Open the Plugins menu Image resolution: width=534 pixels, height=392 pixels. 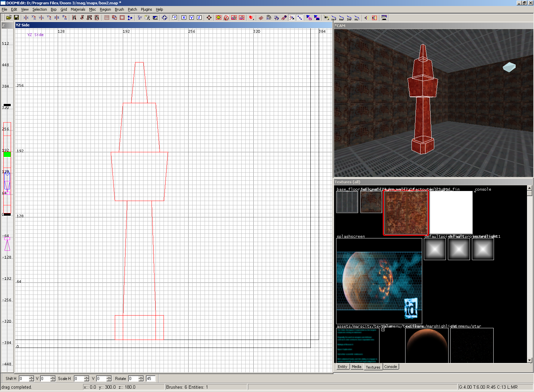pyautogui.click(x=146, y=9)
